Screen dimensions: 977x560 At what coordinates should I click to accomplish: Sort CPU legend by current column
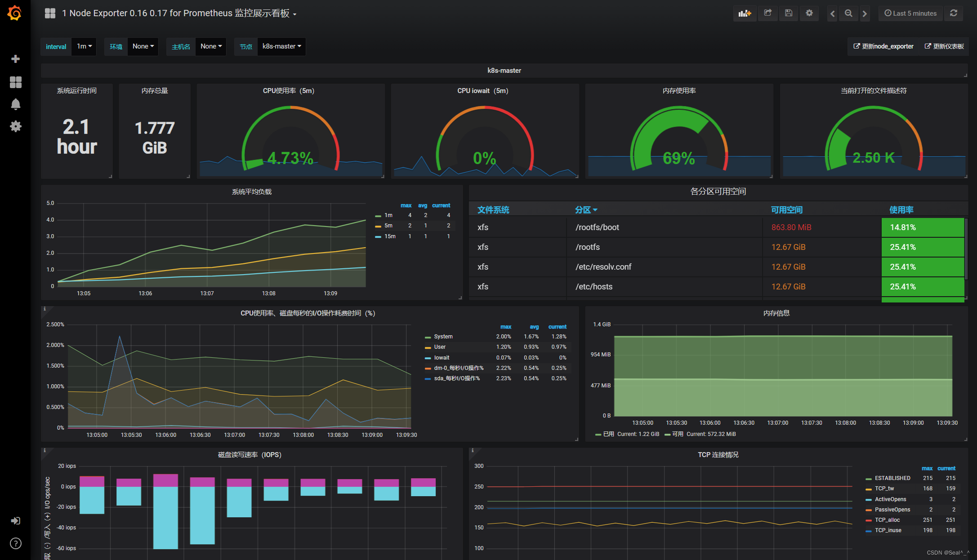coord(557,327)
